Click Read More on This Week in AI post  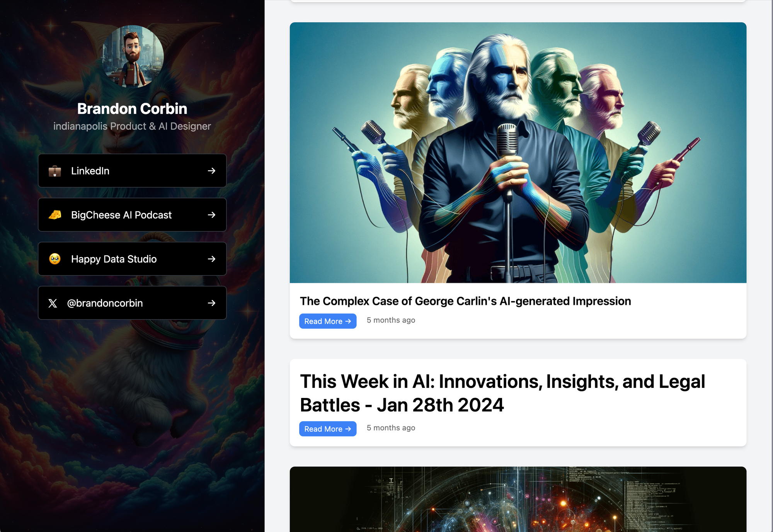(328, 429)
